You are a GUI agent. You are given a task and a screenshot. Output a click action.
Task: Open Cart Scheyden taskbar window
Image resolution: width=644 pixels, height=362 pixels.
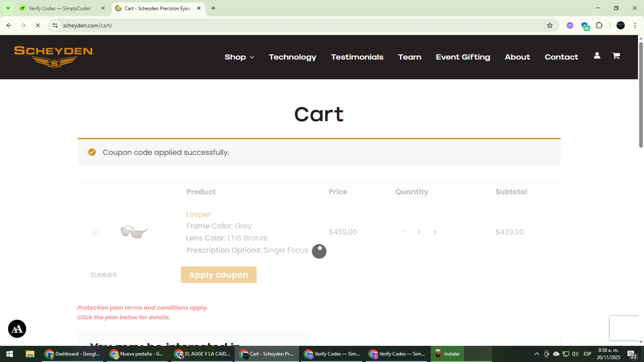[x=267, y=354]
